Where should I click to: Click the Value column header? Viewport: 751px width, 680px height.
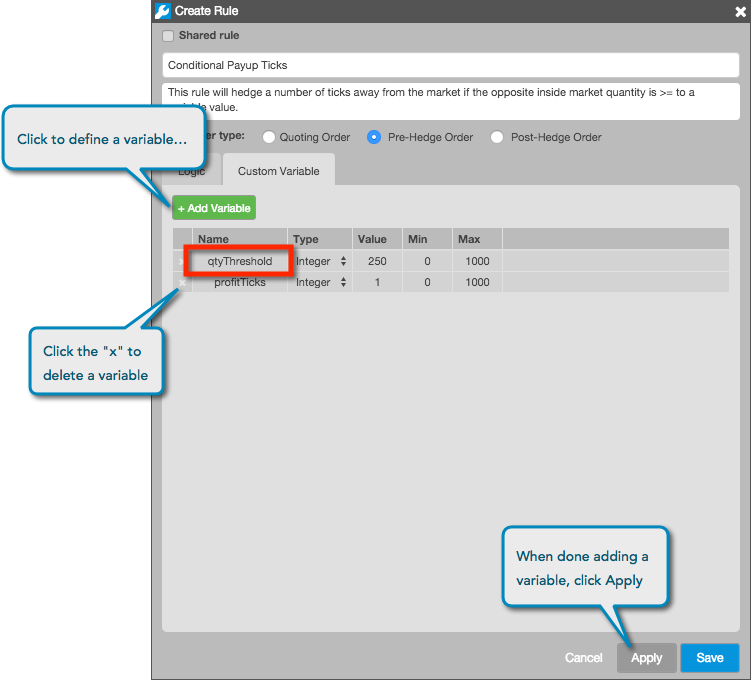377,239
